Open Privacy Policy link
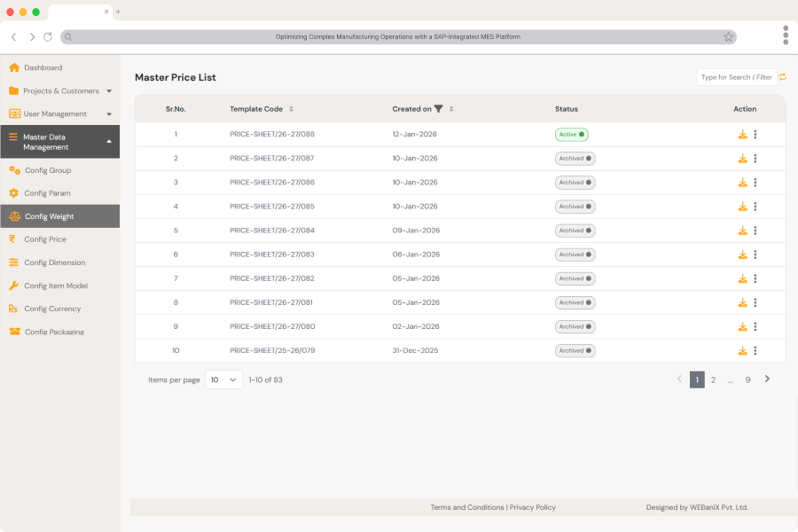 point(532,507)
